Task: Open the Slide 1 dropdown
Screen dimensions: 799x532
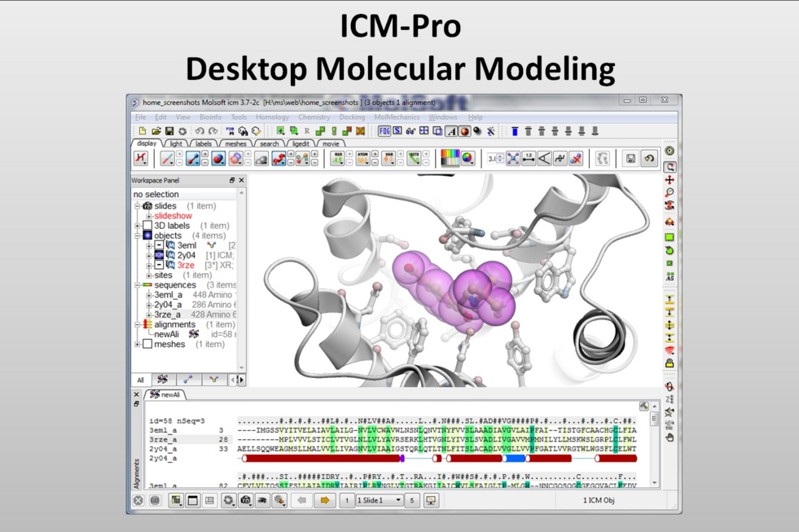Action: pyautogui.click(x=380, y=500)
